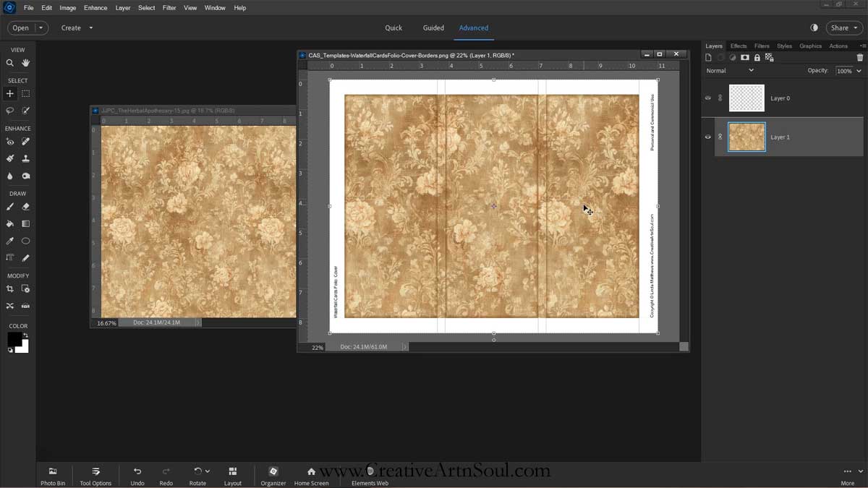Switch to the Effects panel tab
Screen dimensions: 868x488
[x=739, y=46]
